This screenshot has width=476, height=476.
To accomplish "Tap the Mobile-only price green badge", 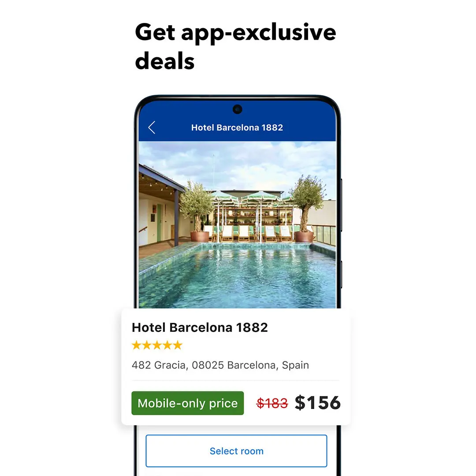I will click(188, 403).
